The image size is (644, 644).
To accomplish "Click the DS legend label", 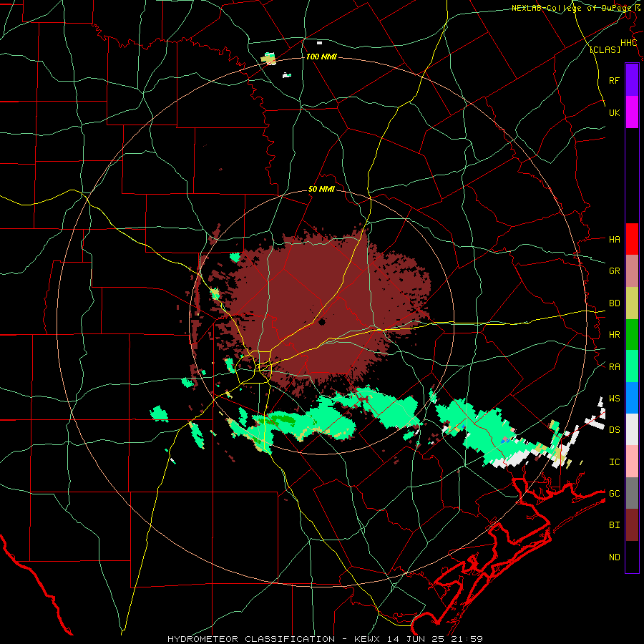I will 614,430.
